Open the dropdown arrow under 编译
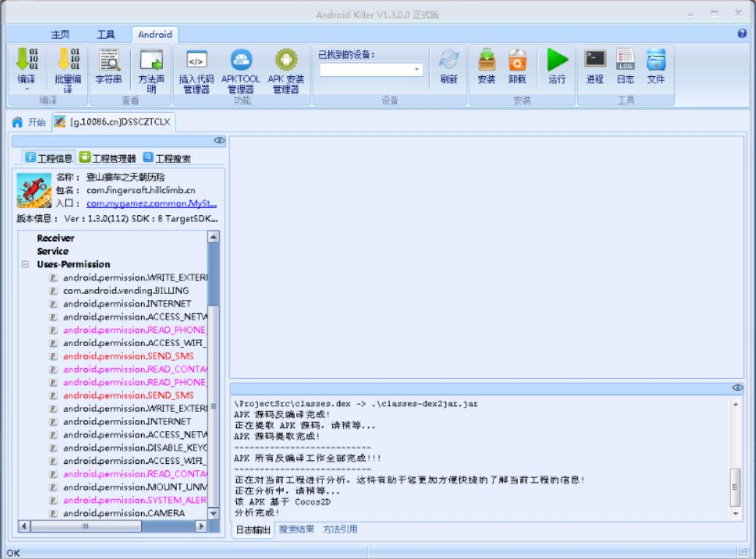 coord(26,89)
